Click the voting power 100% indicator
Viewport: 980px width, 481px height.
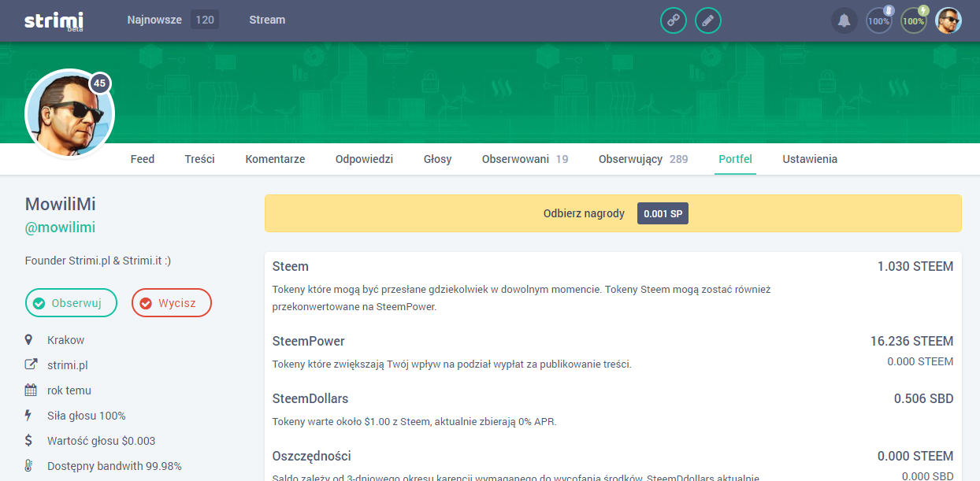pyautogui.click(x=879, y=20)
